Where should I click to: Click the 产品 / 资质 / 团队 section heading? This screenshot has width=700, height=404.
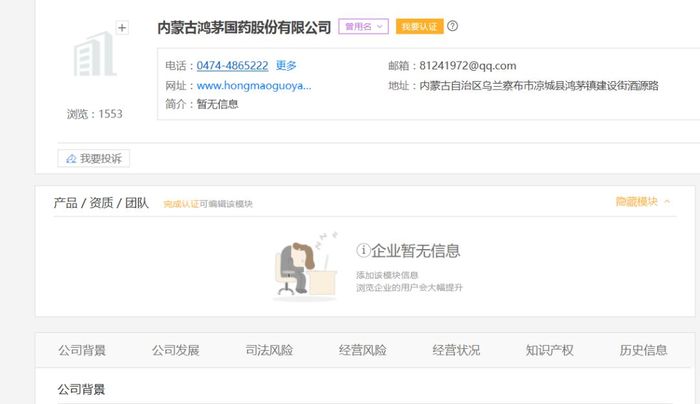pos(101,203)
